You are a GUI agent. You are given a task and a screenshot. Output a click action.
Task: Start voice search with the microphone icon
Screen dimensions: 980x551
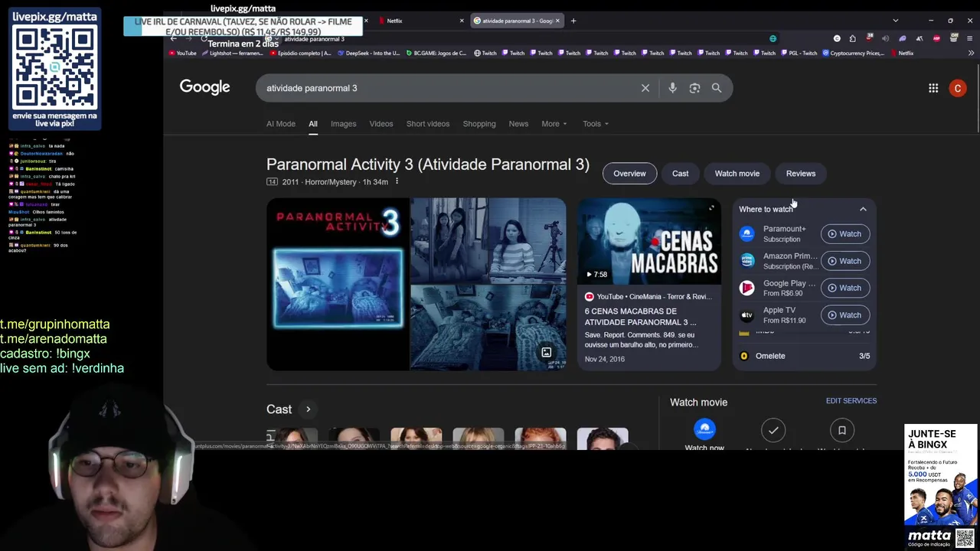[672, 88]
